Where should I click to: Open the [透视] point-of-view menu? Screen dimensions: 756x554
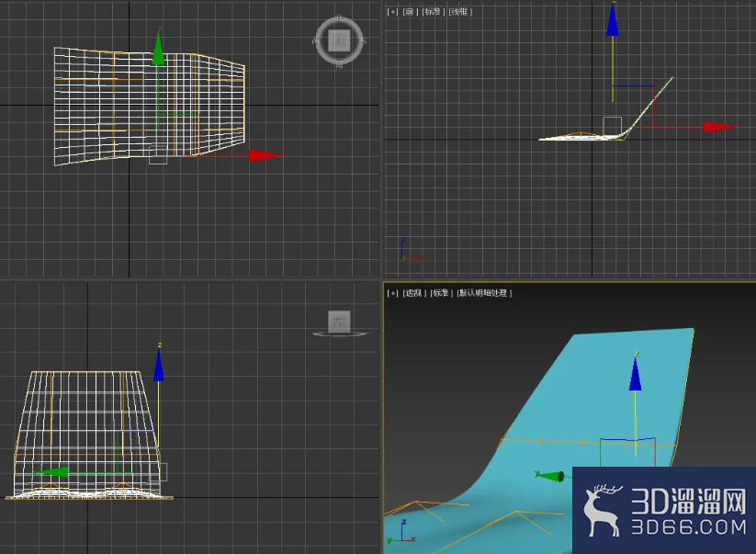click(414, 293)
